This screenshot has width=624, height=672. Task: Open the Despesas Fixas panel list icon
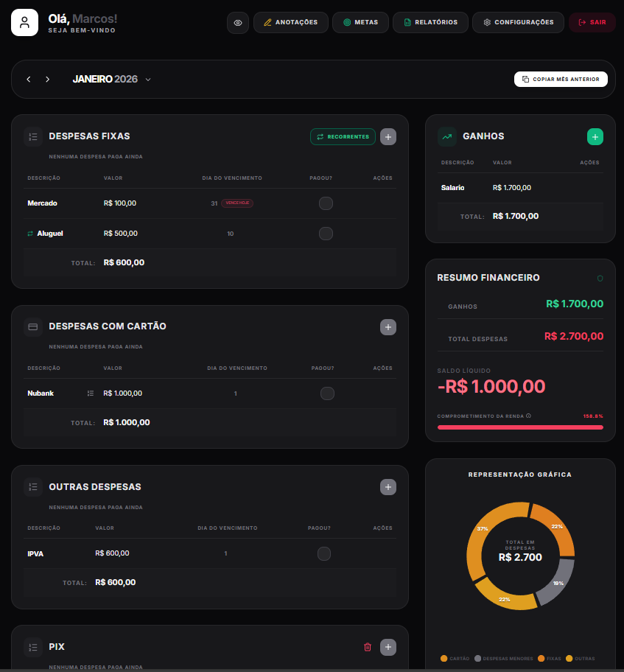32,136
